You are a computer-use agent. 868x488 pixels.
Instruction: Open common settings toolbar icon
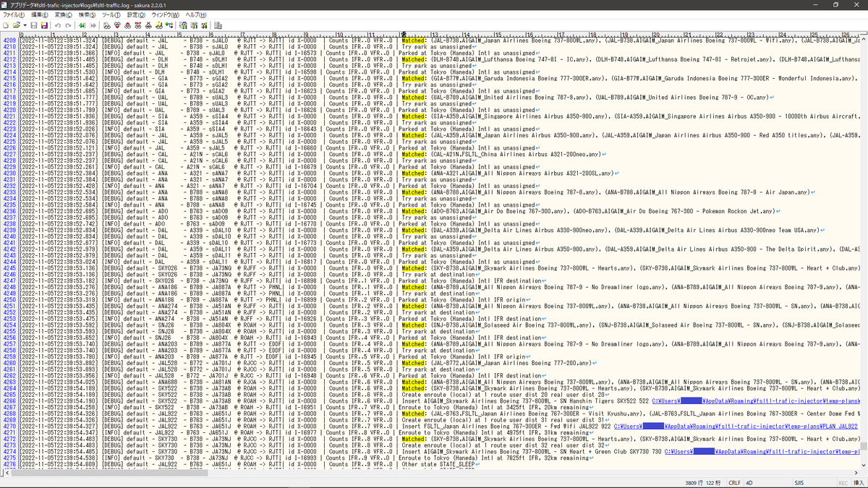pyautogui.click(x=204, y=25)
